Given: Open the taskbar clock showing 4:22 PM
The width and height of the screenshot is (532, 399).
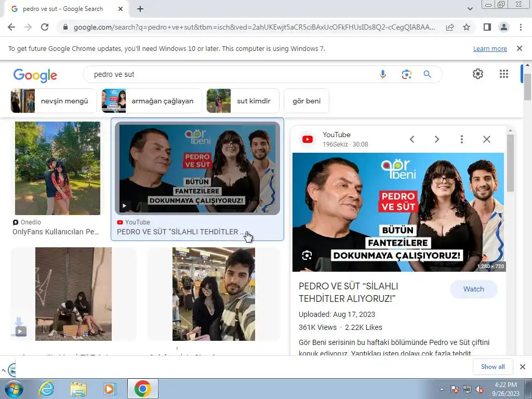Looking at the screenshot, I should point(506,389).
